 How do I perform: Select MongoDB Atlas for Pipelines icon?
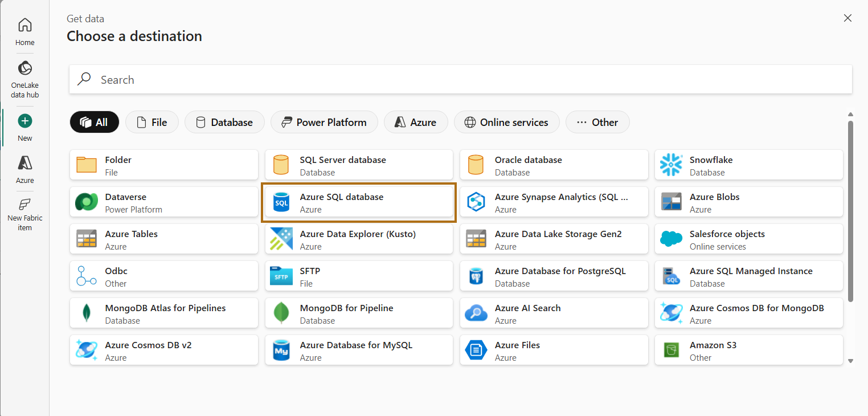(87, 313)
